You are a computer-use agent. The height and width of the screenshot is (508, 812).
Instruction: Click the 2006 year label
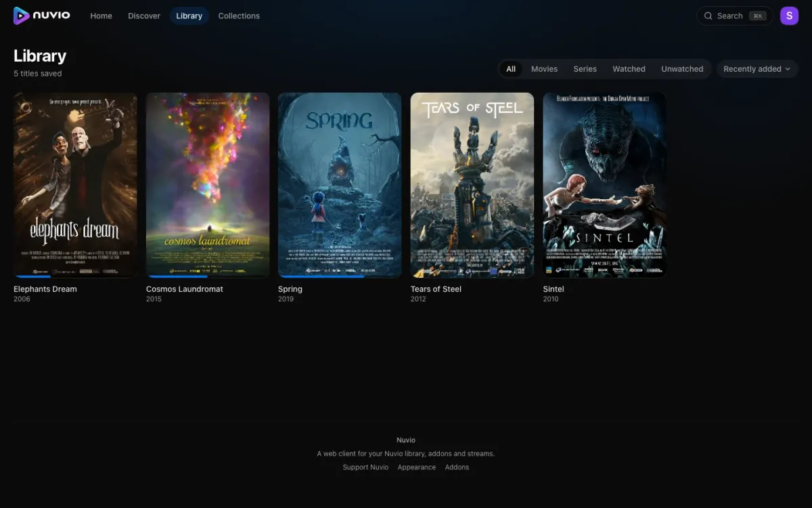coord(22,299)
